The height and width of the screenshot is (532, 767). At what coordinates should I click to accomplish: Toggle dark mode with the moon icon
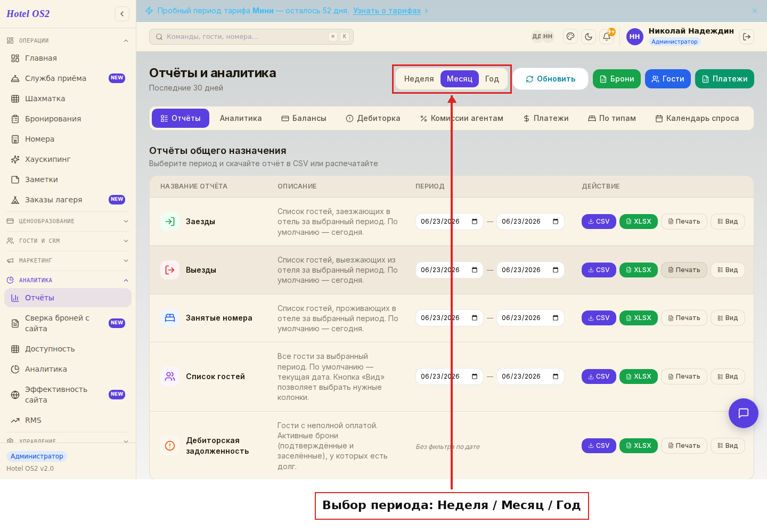point(589,37)
